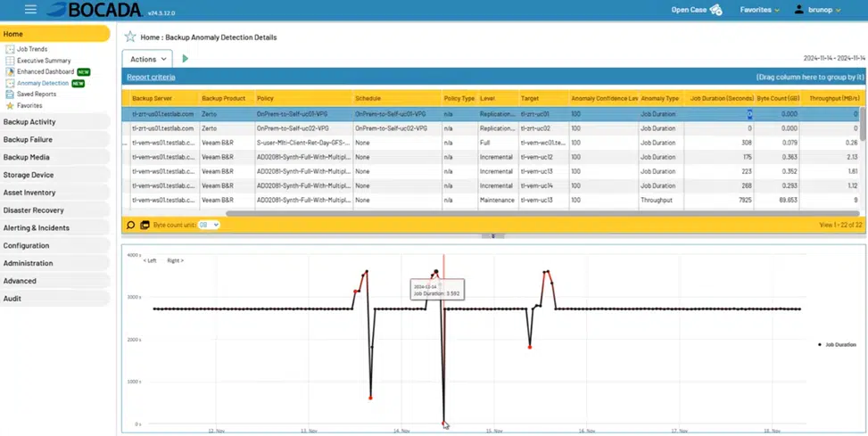The image size is (868, 436).
Task: Open Anomaly Detection page
Action: click(43, 83)
